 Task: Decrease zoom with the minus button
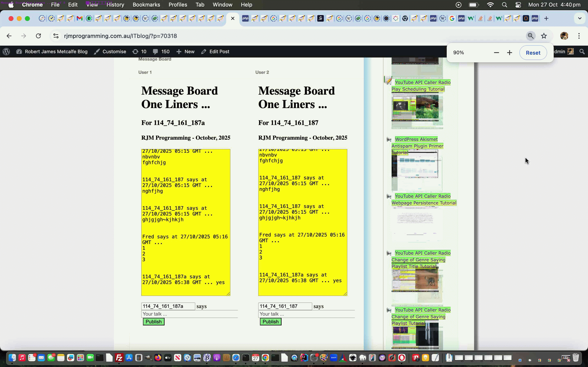(496, 53)
